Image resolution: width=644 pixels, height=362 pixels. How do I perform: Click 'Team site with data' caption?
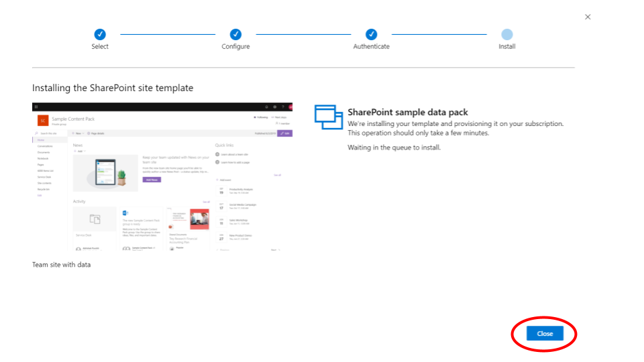pos(61,265)
